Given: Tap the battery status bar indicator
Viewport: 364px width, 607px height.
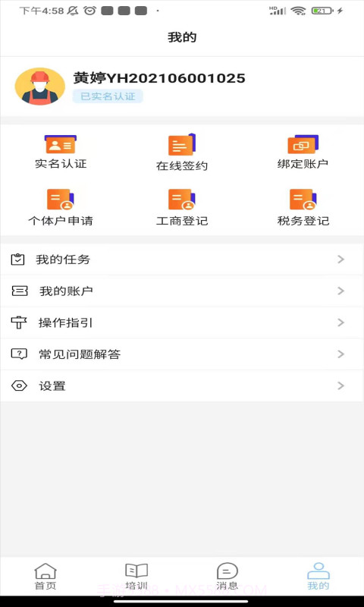Looking at the screenshot, I should click(322, 11).
